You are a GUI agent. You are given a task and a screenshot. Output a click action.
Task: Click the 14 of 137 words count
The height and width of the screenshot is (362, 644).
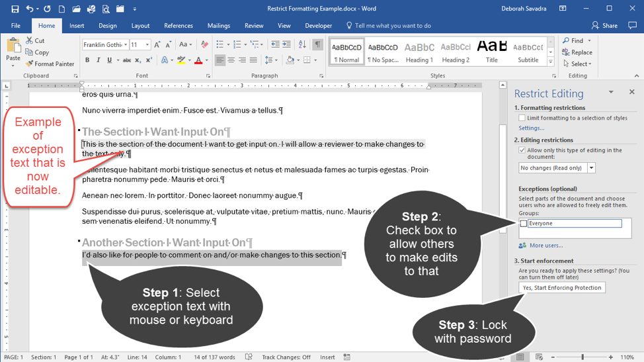214,357
